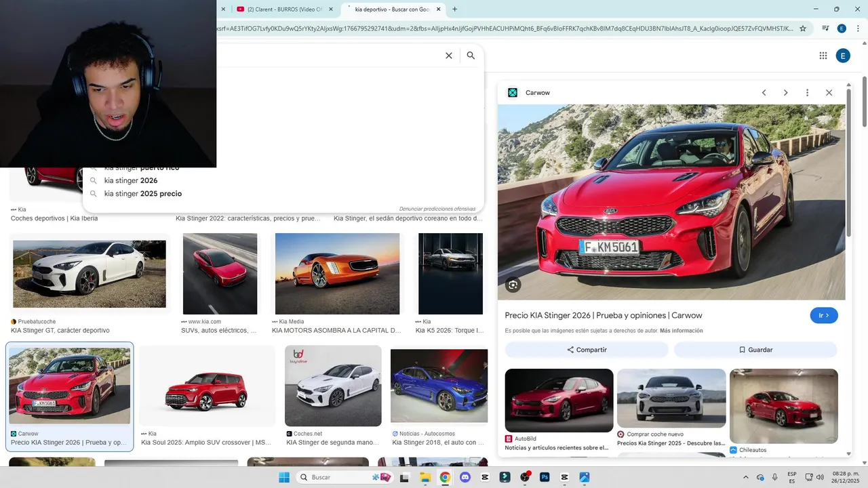Open Precios Kia Stinger 2025 related link
The height and width of the screenshot is (488, 868).
click(x=671, y=443)
